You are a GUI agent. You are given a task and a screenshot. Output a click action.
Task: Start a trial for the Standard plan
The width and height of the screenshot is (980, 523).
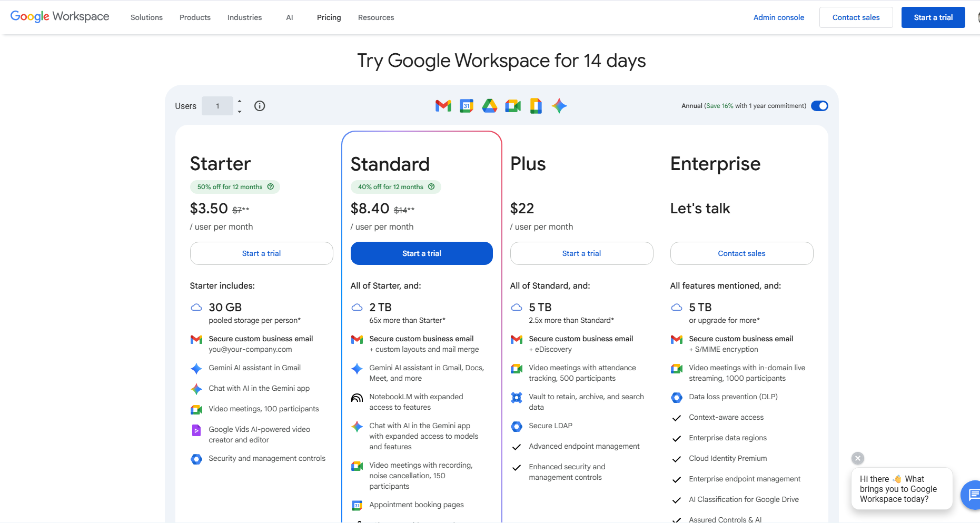(x=421, y=253)
